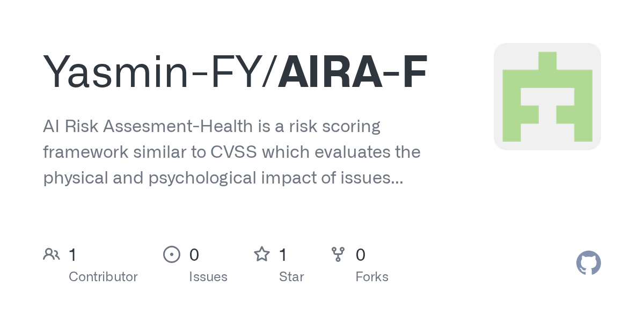Click the Issues label
The image size is (644, 322).
[208, 277]
